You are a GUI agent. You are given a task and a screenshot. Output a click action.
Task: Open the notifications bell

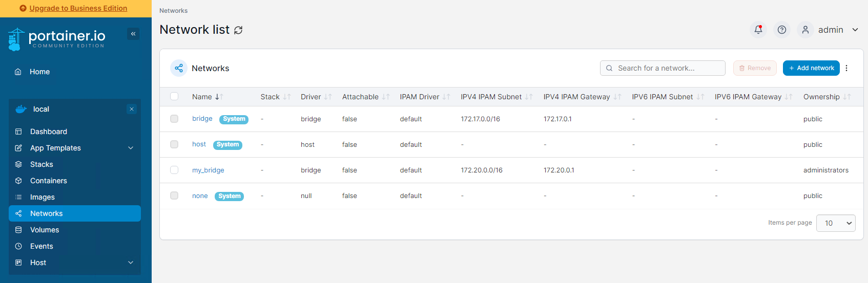(x=758, y=30)
